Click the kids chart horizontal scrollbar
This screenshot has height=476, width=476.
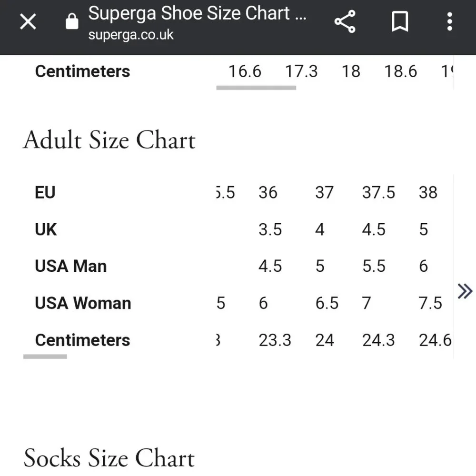point(256,88)
